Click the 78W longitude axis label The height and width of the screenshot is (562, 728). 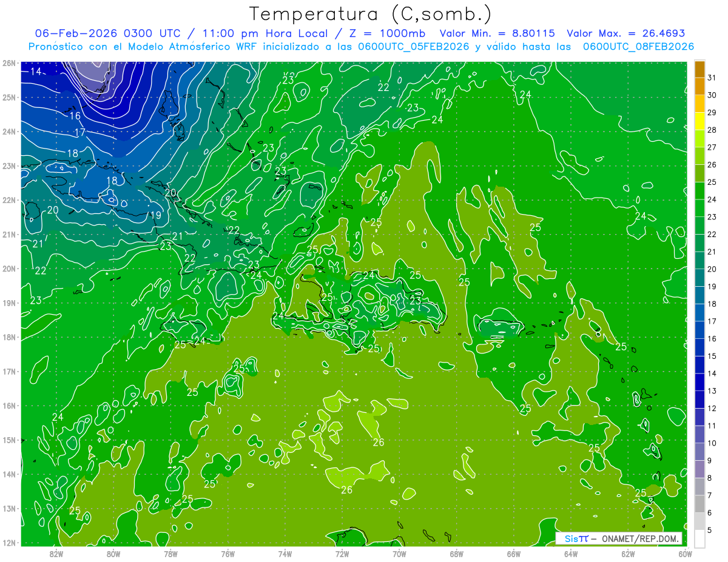tap(170, 554)
